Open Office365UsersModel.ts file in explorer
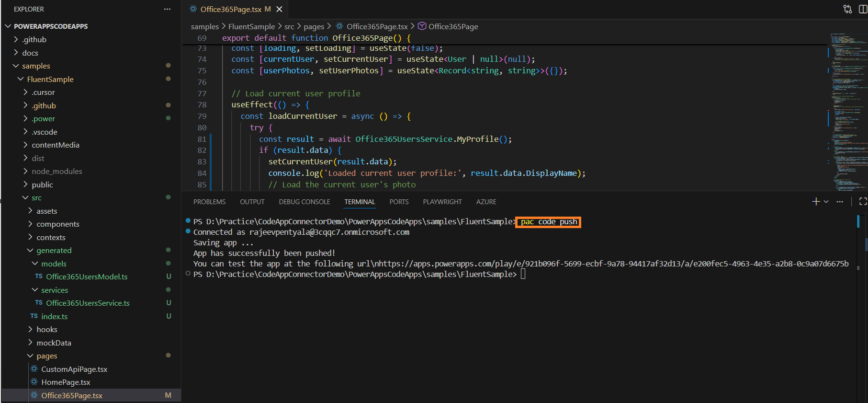The width and height of the screenshot is (868, 403). [87, 277]
